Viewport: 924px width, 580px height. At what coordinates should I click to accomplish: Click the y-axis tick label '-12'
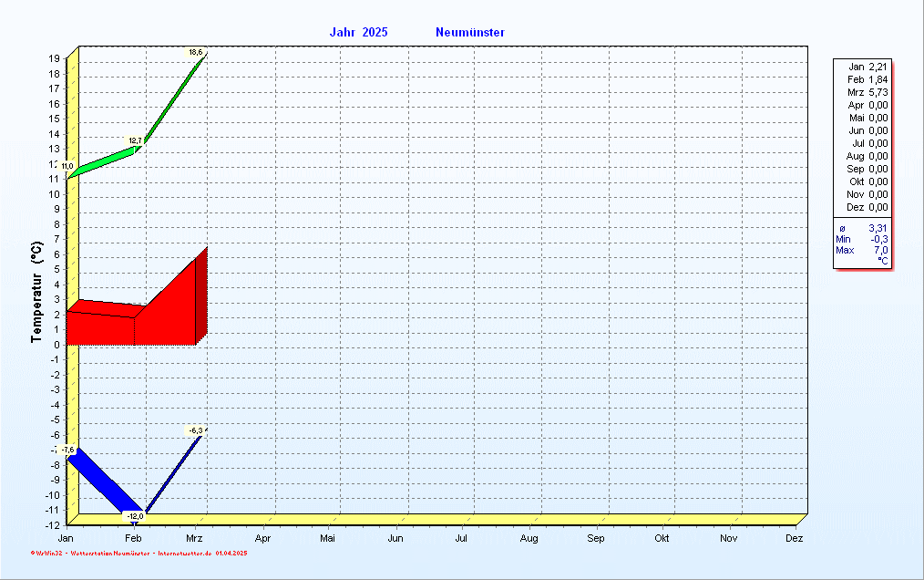53,525
